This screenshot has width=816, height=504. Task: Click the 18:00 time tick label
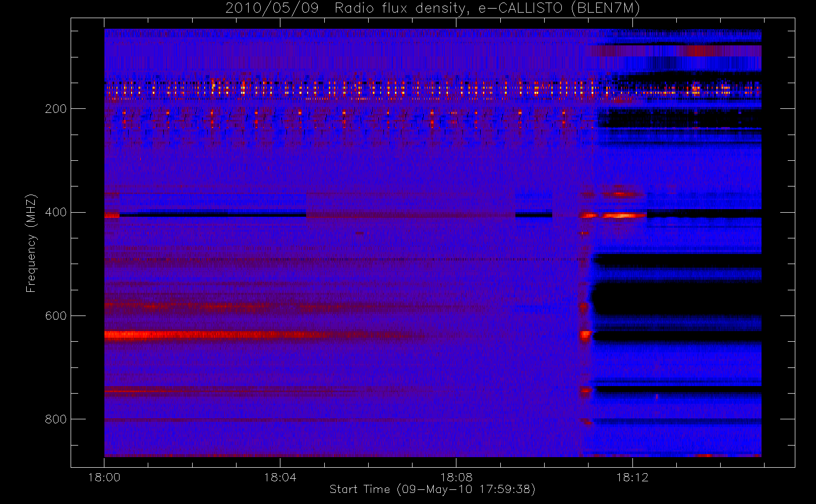[104, 477]
